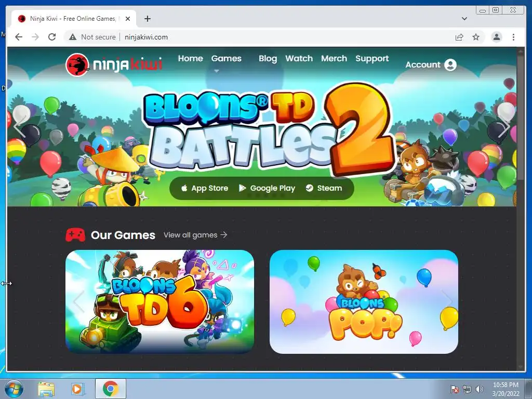Click the browser forward arrow
This screenshot has width=532, height=399.
click(x=35, y=37)
